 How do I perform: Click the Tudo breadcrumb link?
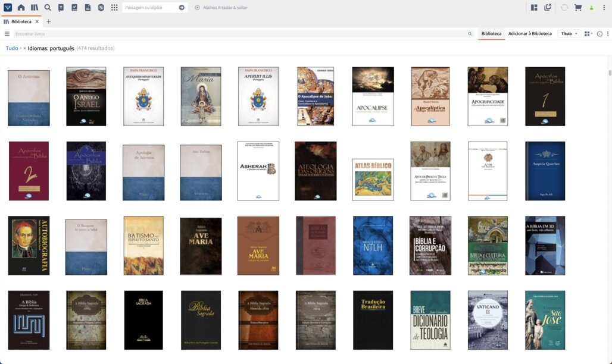[x=12, y=48]
